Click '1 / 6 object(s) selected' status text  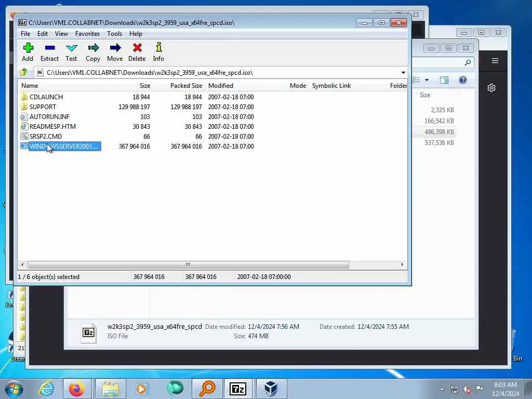(x=48, y=277)
